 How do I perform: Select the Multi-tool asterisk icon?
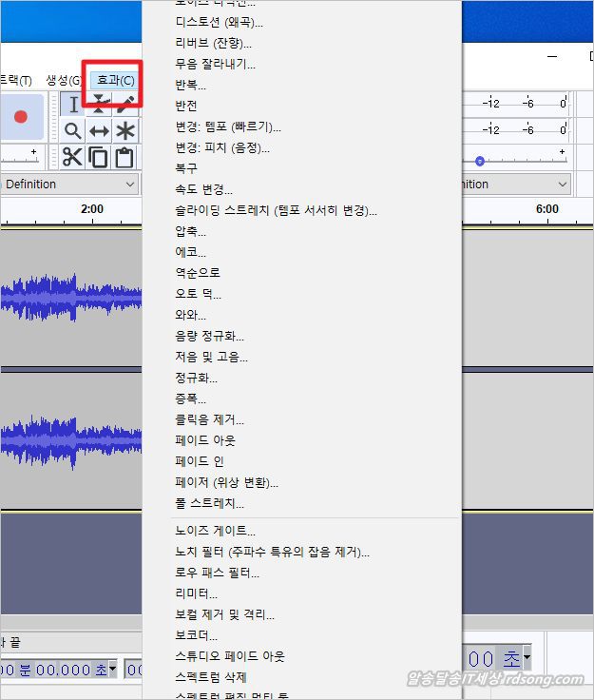(x=125, y=131)
